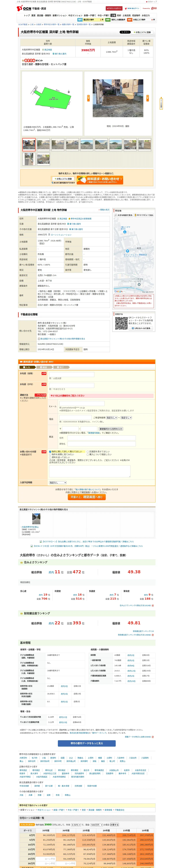Open the 新築一戸建て menu item

point(90,15)
